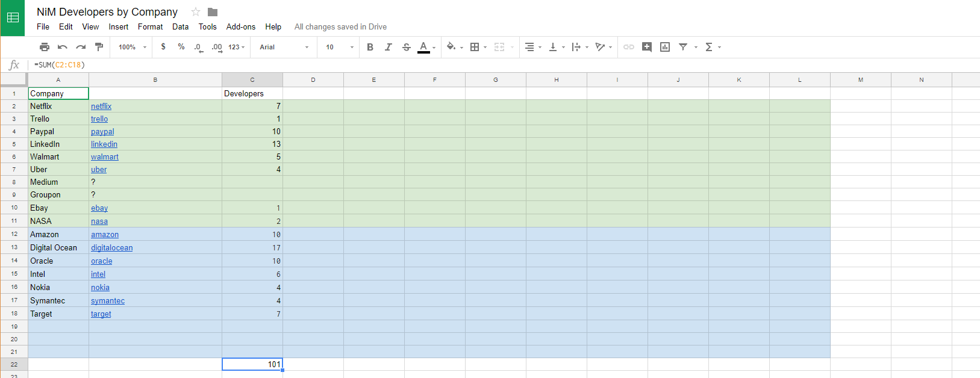This screenshot has height=378, width=980.
Task: Open the text color picker
Action: (x=426, y=47)
